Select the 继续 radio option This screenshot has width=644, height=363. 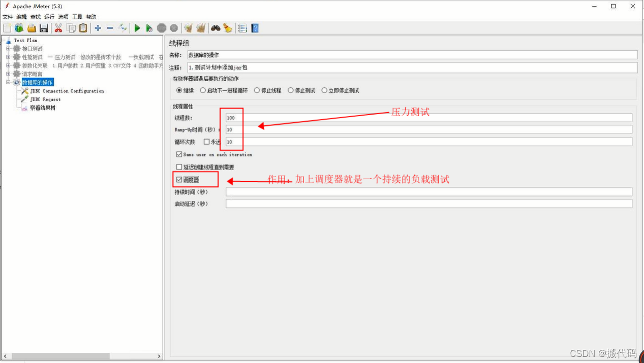pos(179,90)
